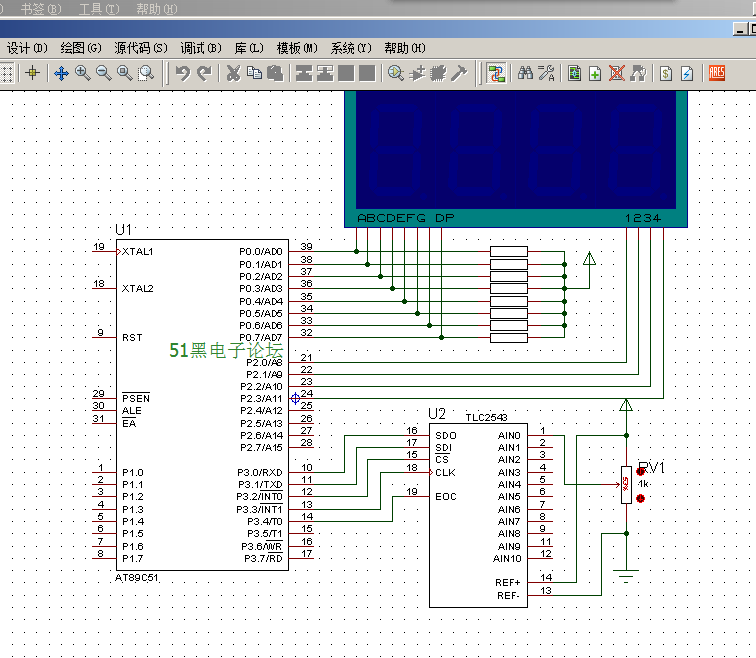Redo the undone edit

[204, 73]
